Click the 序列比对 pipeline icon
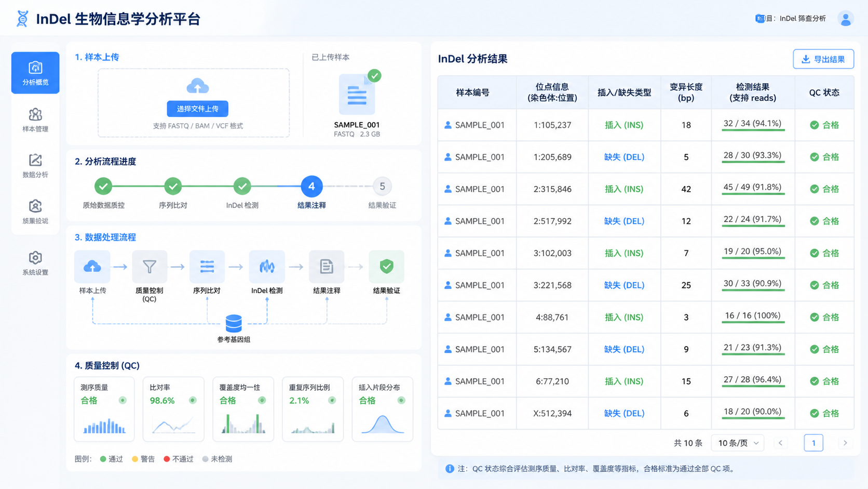The height and width of the screenshot is (489, 868). coord(207,267)
